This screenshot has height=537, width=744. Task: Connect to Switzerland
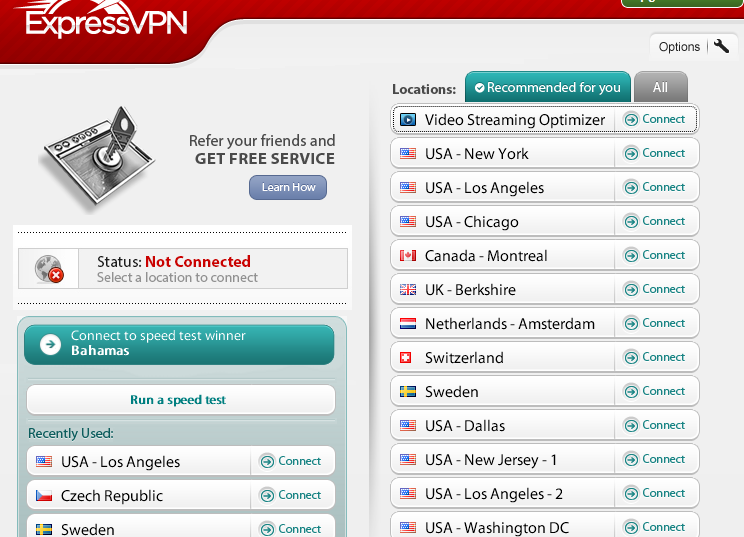click(655, 357)
